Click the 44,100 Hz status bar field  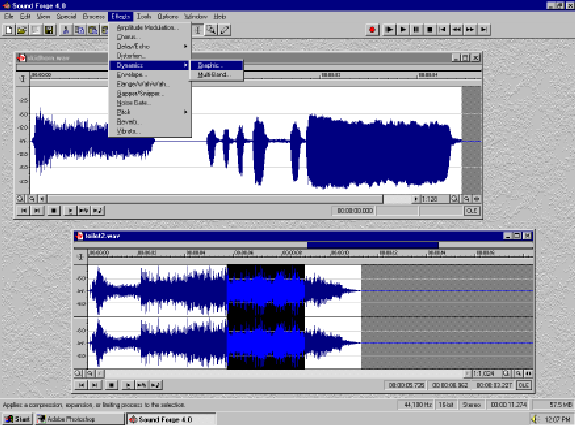point(417,404)
